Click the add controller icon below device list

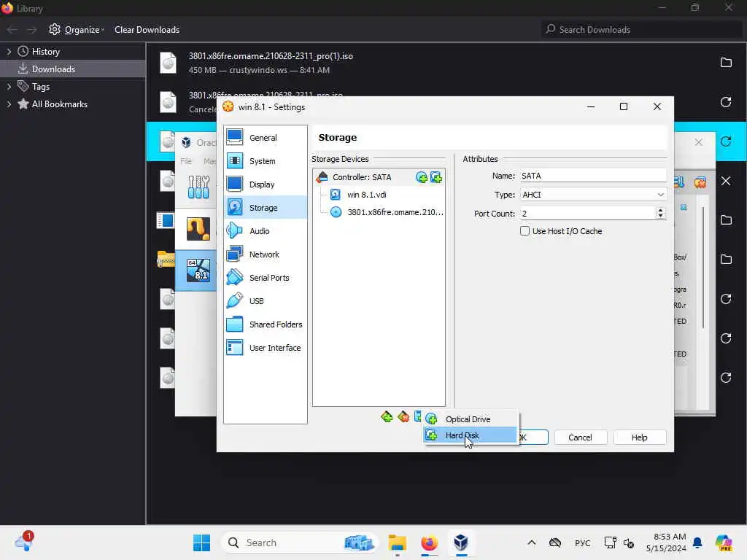387,417
